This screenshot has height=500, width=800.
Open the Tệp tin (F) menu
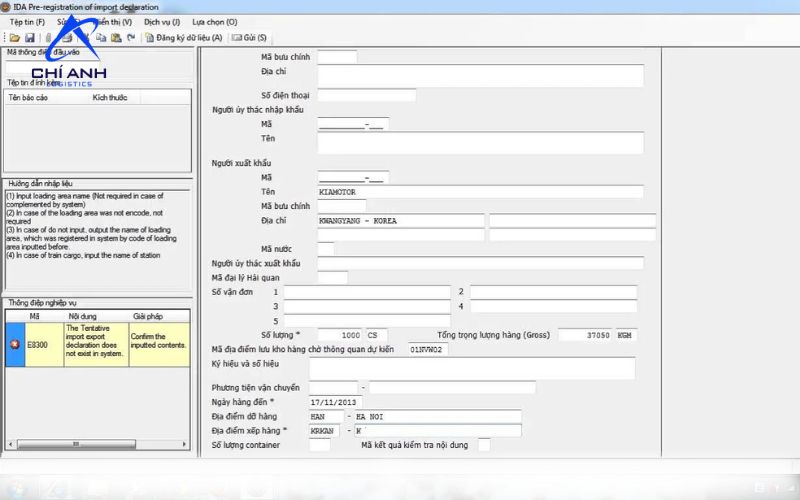click(x=28, y=22)
